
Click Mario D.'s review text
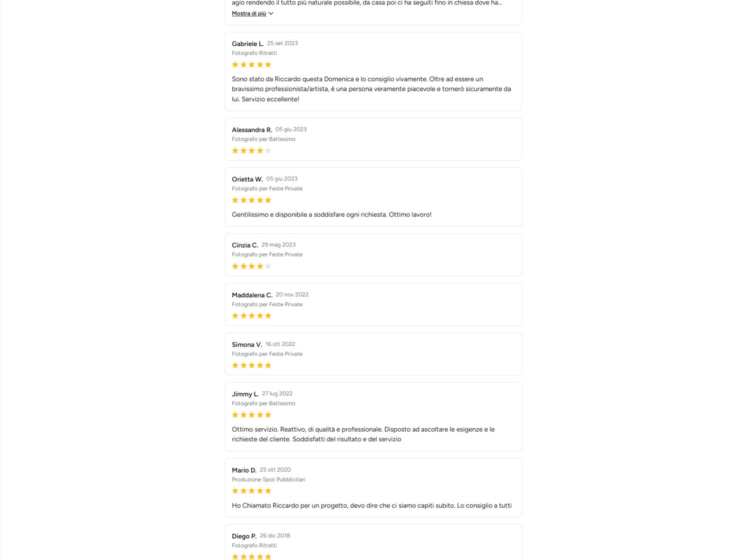point(372,506)
